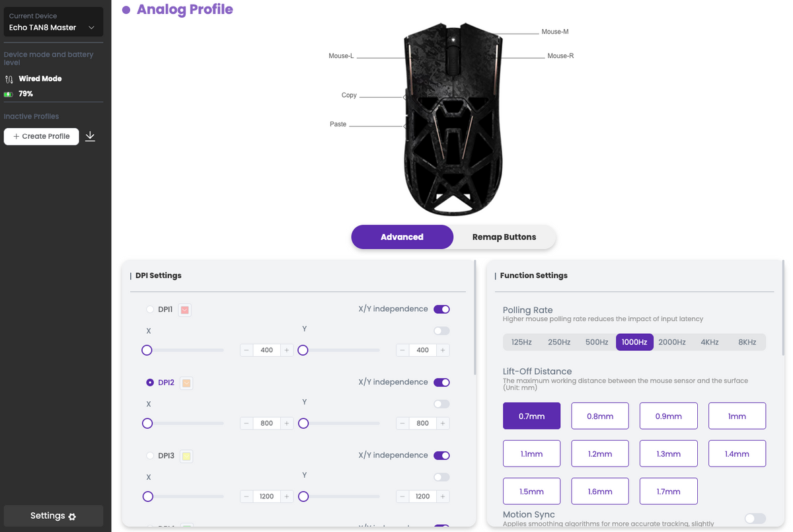Click the import profile download icon

tap(91, 136)
